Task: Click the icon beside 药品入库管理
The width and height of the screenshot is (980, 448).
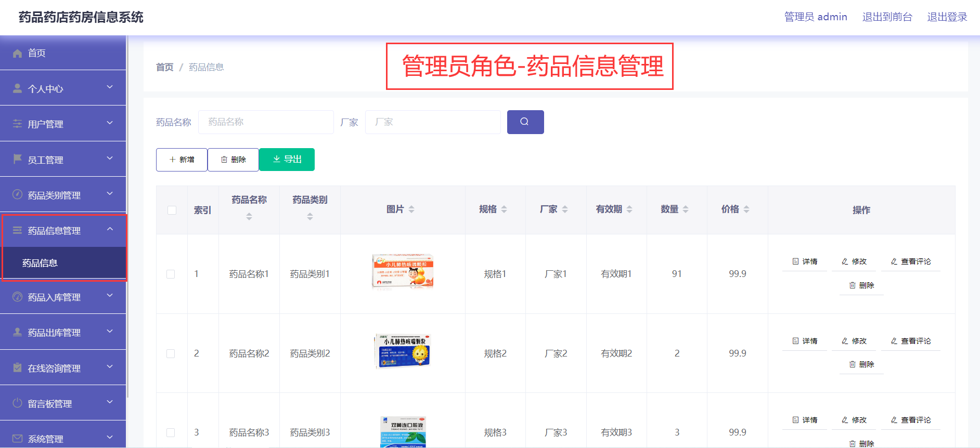Action: (17, 297)
